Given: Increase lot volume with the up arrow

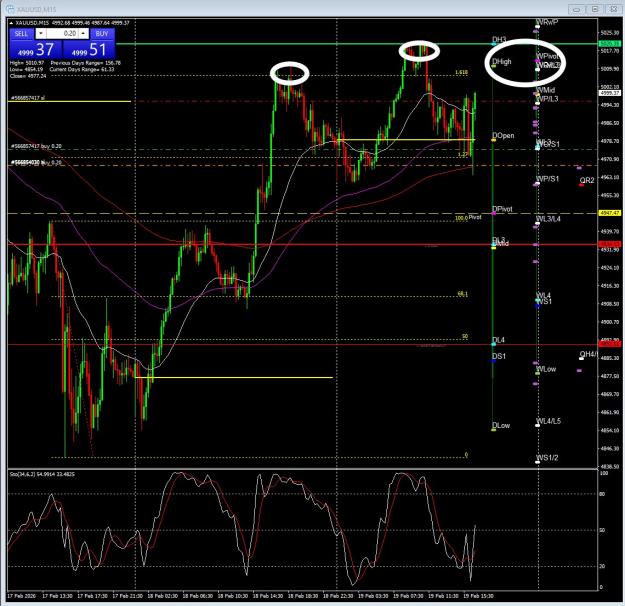Looking at the screenshot, I should point(84,33).
